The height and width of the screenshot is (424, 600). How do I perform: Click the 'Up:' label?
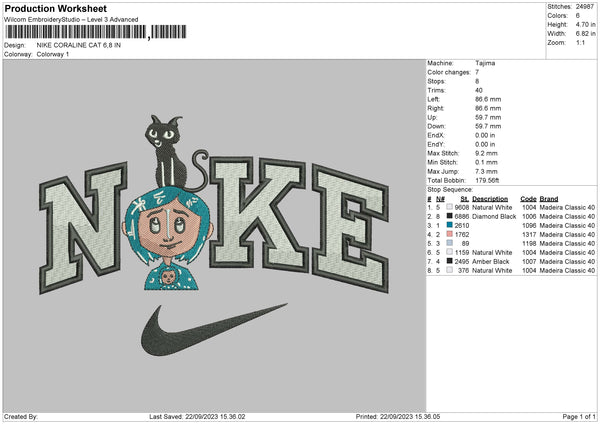tap(432, 117)
